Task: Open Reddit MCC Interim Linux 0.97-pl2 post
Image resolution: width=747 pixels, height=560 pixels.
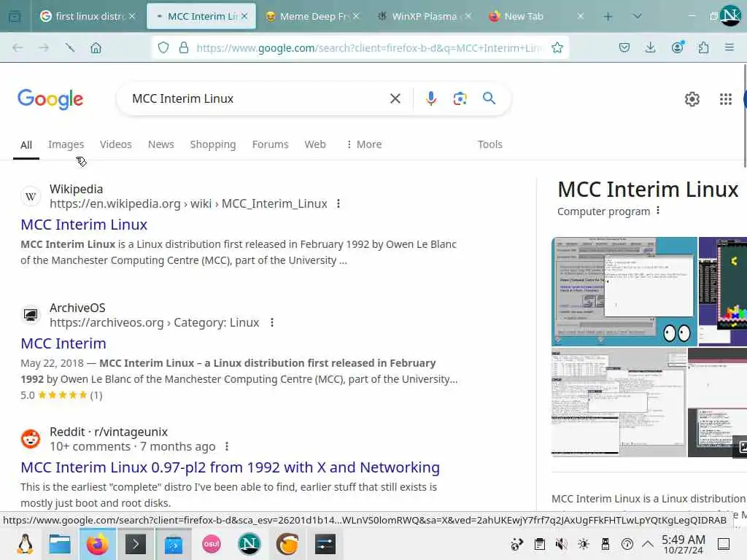Action: (230, 467)
